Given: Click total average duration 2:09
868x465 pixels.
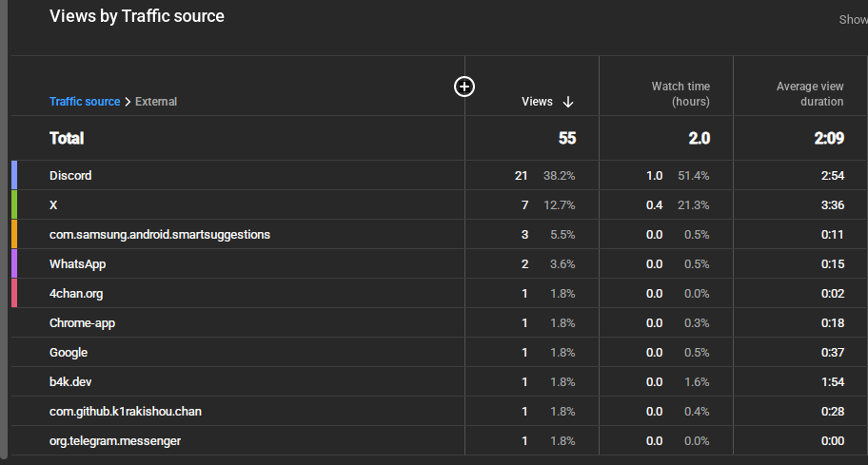Looking at the screenshot, I should [x=829, y=138].
